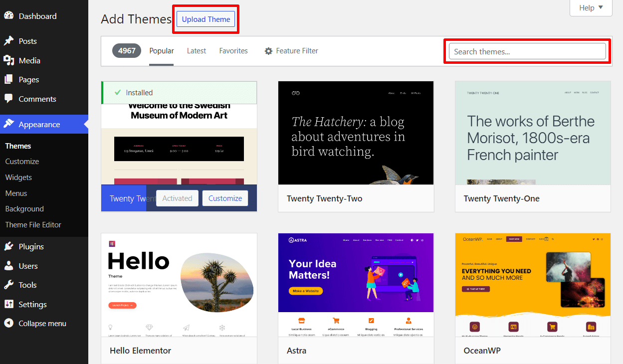Click the Dashboard gauge icon
The height and width of the screenshot is (364, 623).
tap(8, 16)
